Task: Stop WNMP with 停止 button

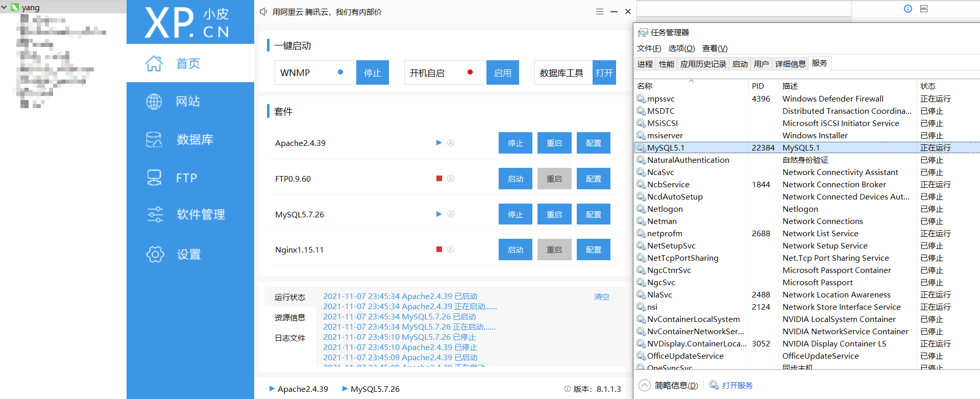Action: [373, 72]
